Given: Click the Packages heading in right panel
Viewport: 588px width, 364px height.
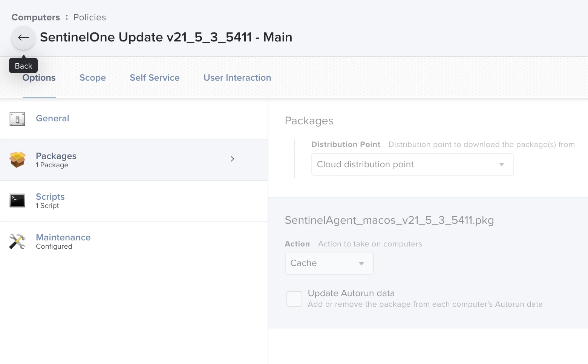Looking at the screenshot, I should click(309, 121).
